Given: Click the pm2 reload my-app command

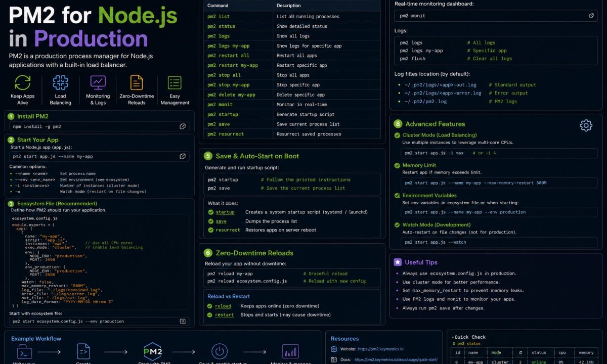Looking at the screenshot, I should (230, 274).
